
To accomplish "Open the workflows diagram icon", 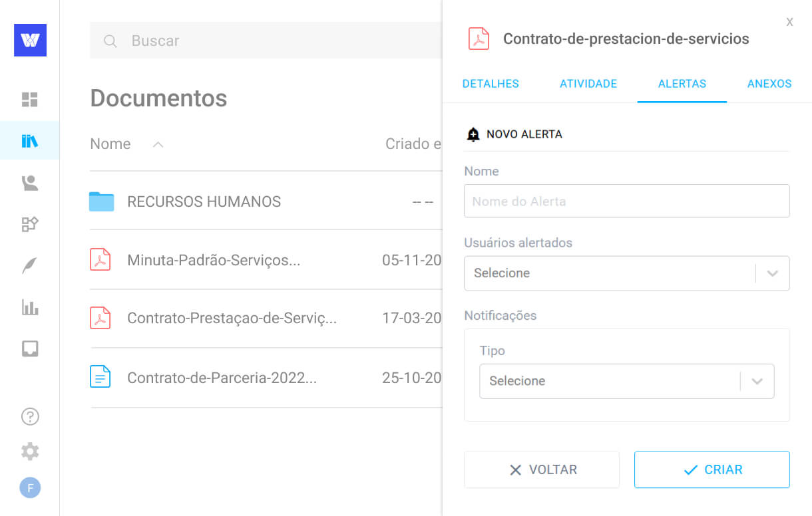I will pos(29,224).
